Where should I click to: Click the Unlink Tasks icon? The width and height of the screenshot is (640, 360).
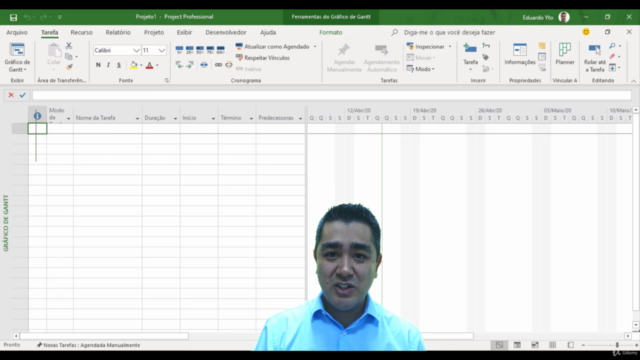229,65
